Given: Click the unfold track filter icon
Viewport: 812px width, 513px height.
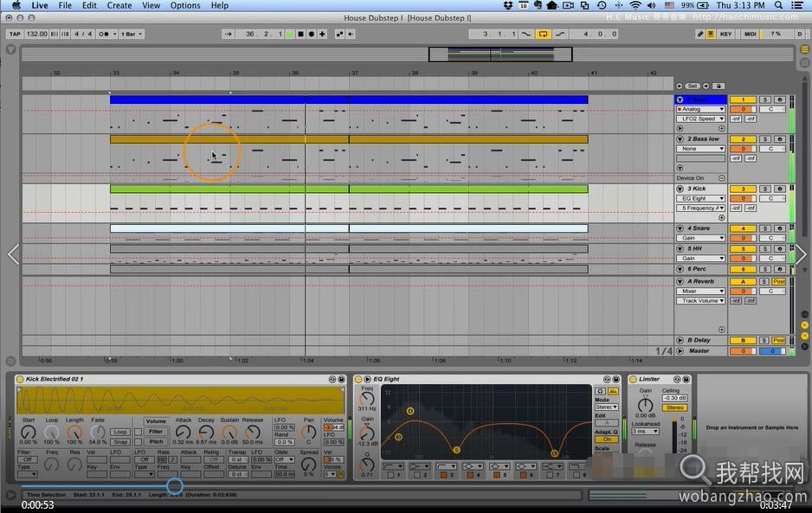Looking at the screenshot, I should (x=11, y=50).
